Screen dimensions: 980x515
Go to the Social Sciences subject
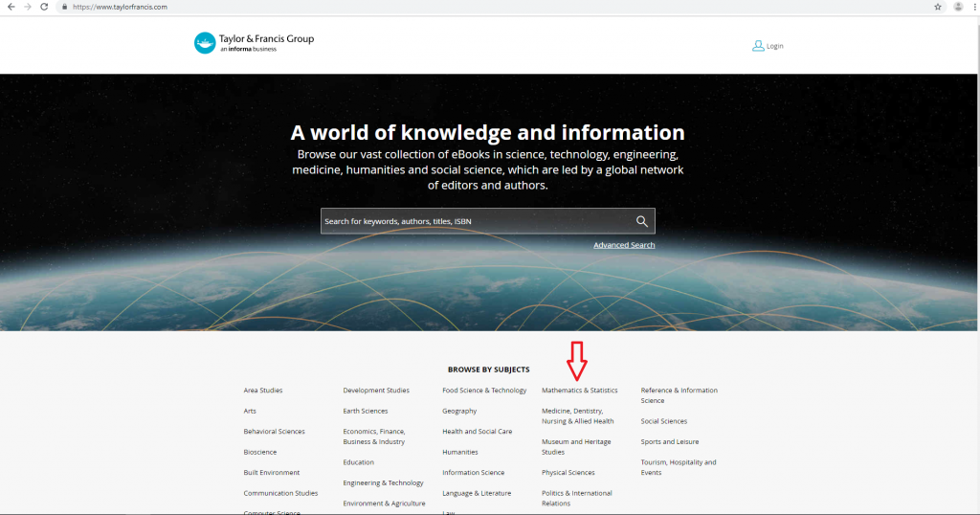664,421
